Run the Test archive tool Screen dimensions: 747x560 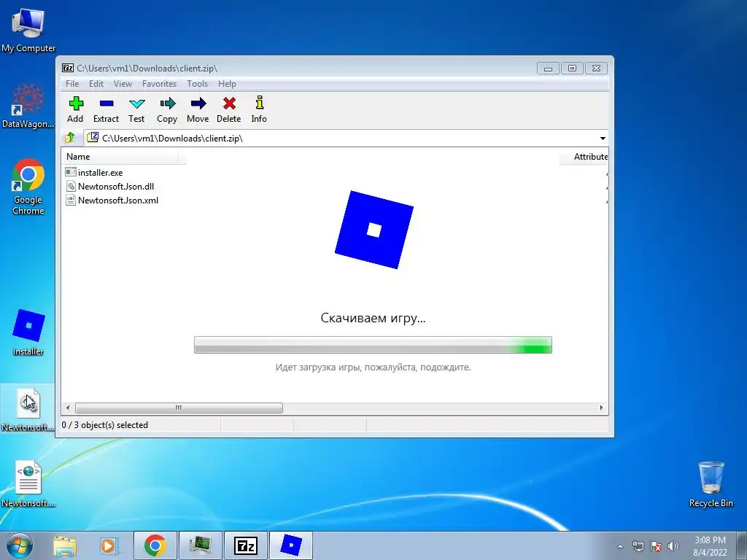click(x=136, y=104)
